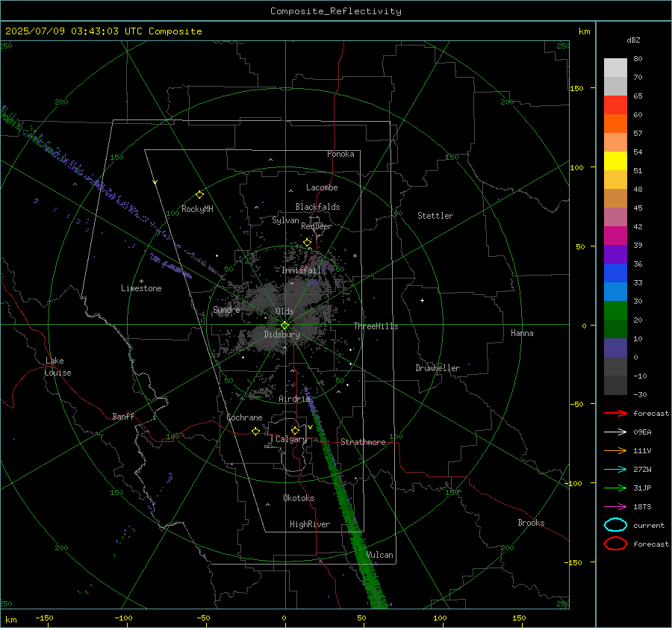Click the red 65 dBZ color swatch
The width and height of the screenshot is (672, 628).
[x=615, y=105]
